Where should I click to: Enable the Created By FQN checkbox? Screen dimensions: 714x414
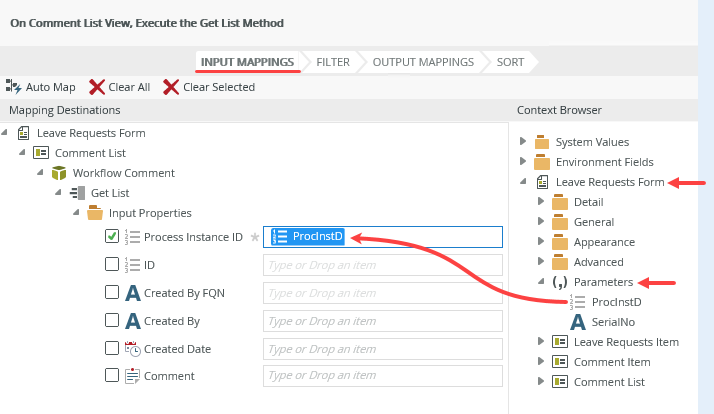coord(112,293)
